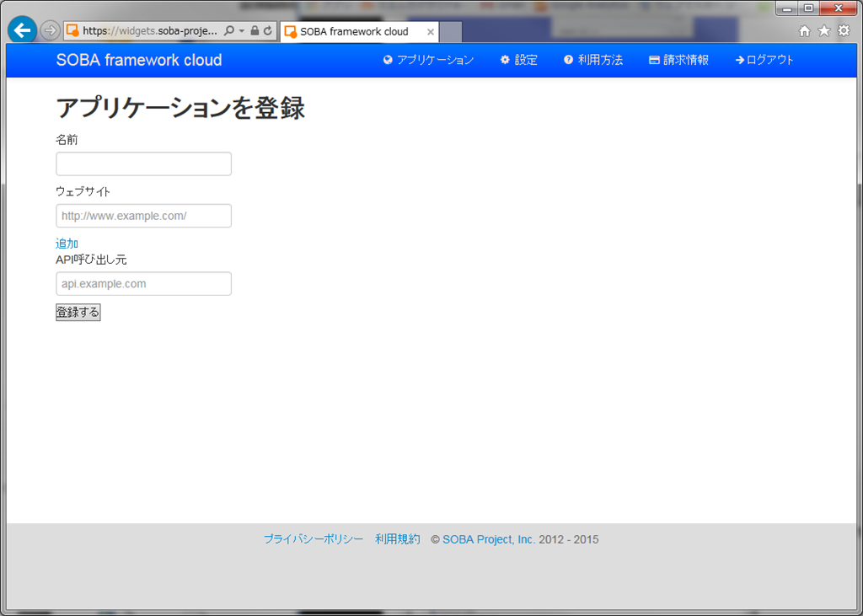Open the プライバシーポリシー footer link
The image size is (863, 616).
pos(314,539)
